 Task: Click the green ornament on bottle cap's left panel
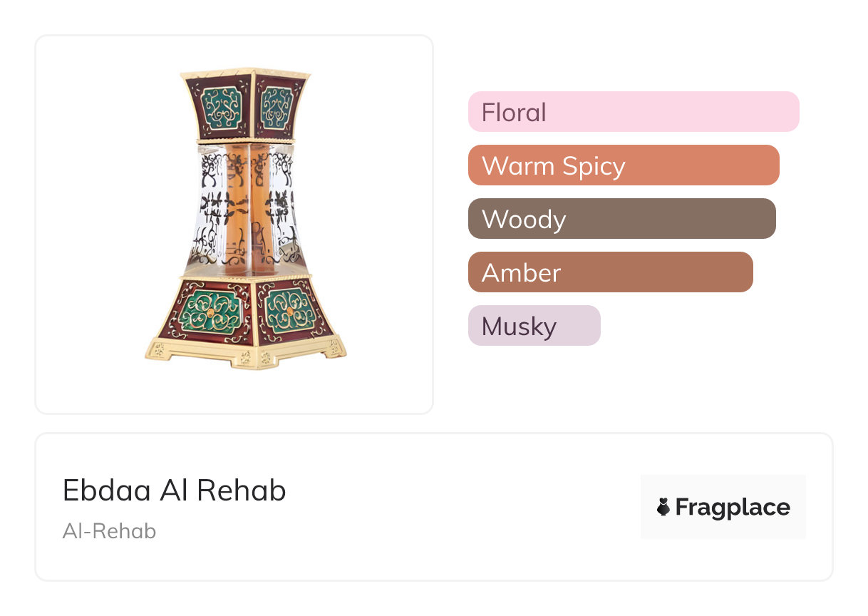[x=222, y=109]
